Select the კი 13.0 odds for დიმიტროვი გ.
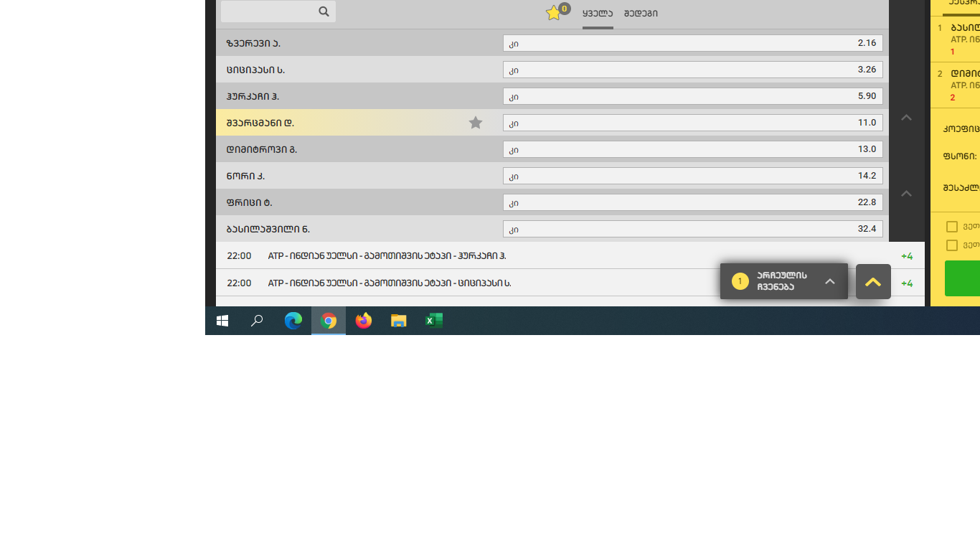 click(693, 149)
